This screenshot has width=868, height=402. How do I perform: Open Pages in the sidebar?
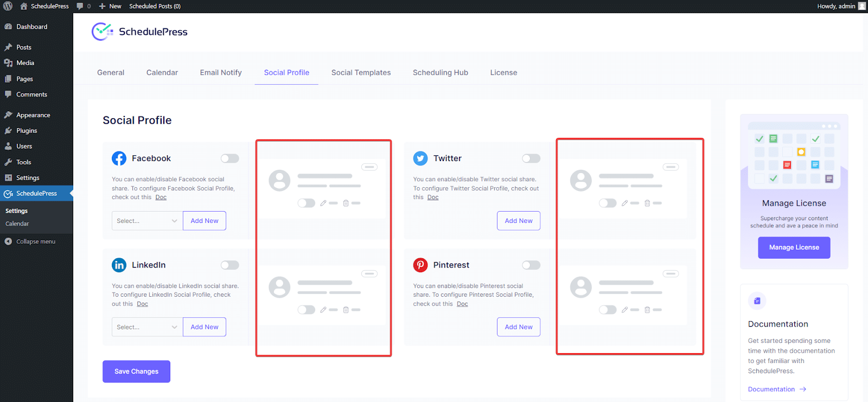pyautogui.click(x=36, y=79)
